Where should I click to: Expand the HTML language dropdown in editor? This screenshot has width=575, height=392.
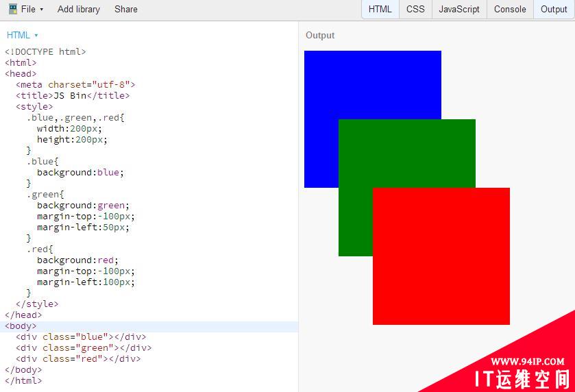point(23,35)
